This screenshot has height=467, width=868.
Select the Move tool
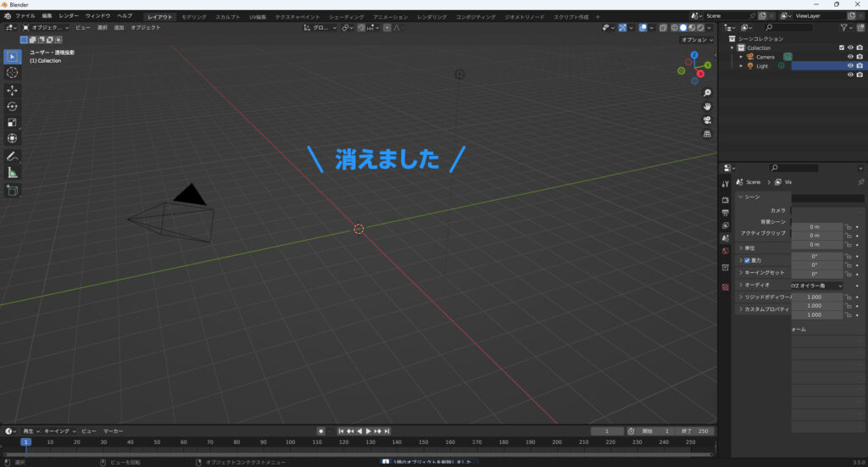(12, 91)
